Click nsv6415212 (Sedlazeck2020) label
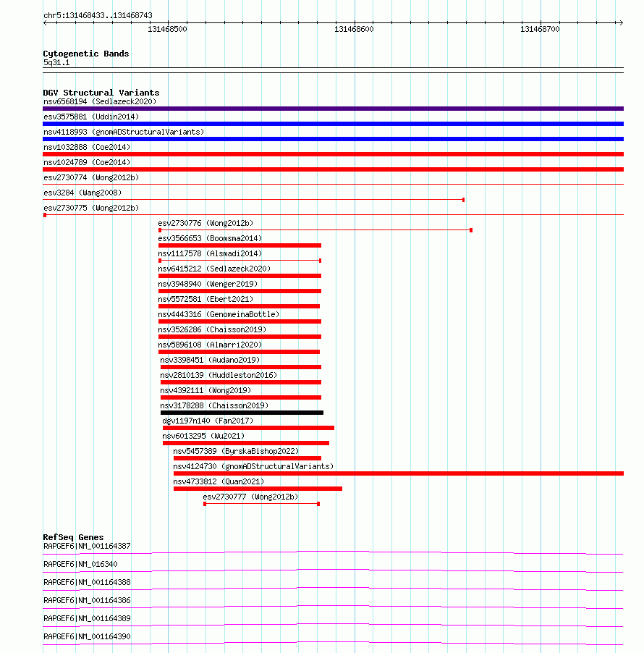The width and height of the screenshot is (644, 653). pyautogui.click(x=214, y=269)
